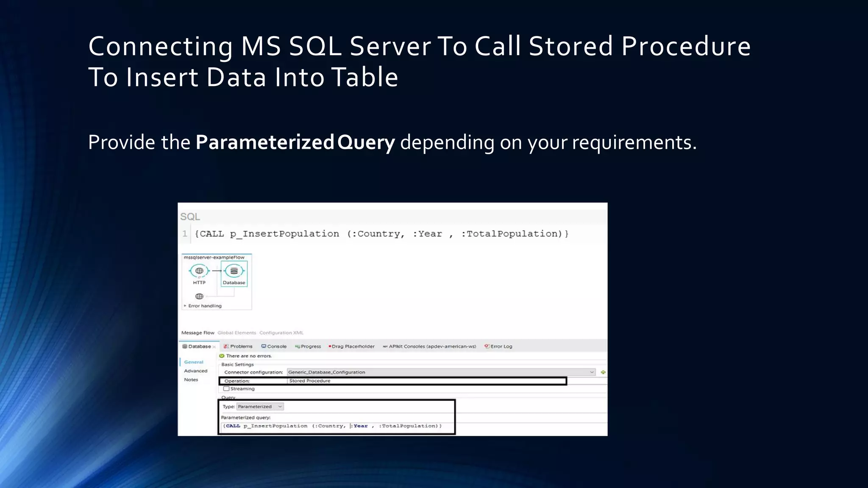
Task: Click the mssqlserver-exampleFlow title
Action: [x=214, y=258]
